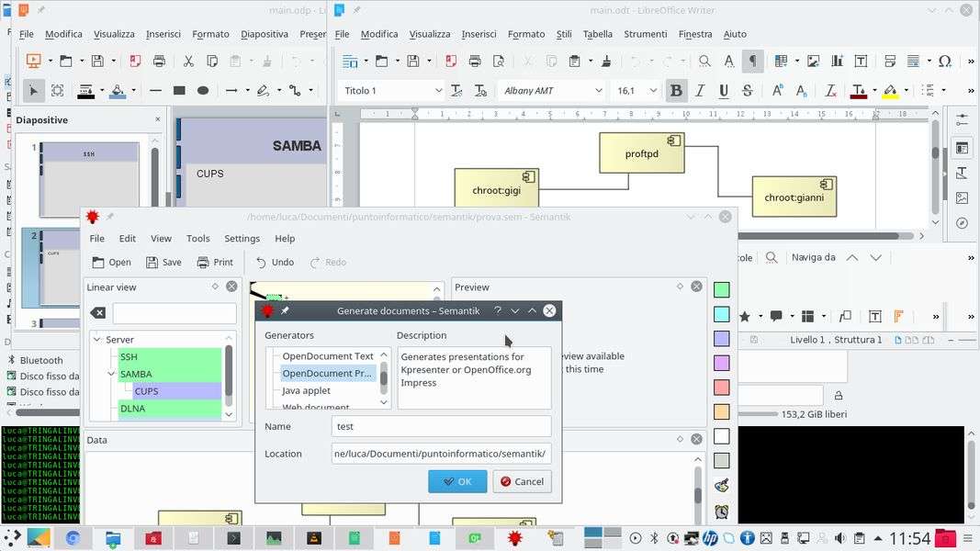Click the Name field containing test
Viewport: 980px width, 551px height.
(441, 426)
